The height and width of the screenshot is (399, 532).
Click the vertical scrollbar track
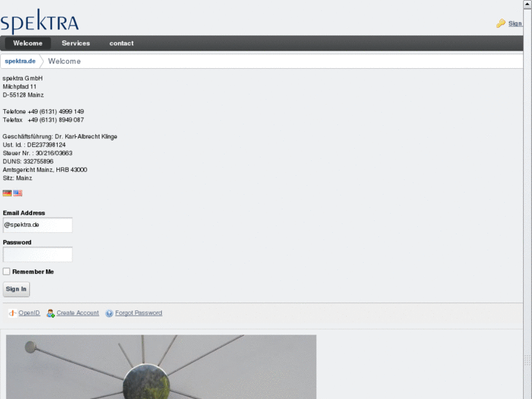528,204
